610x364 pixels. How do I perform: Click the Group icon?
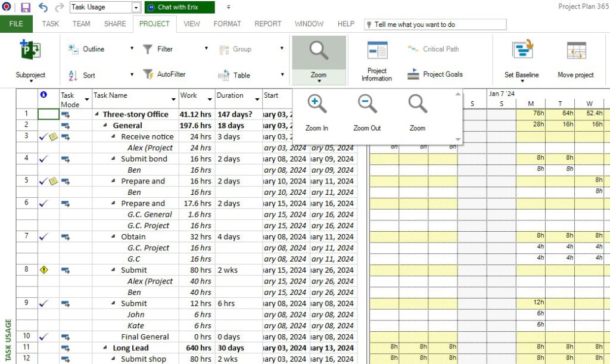pos(224,49)
